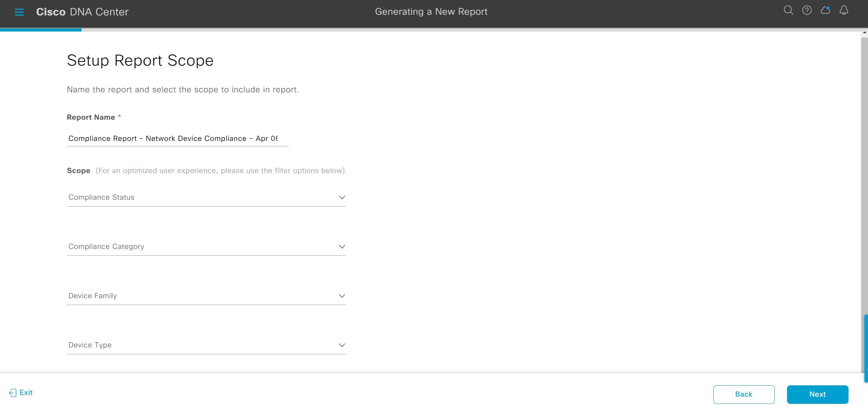The width and height of the screenshot is (868, 410).
Task: Click the cloud software updates icon
Action: coord(825,11)
